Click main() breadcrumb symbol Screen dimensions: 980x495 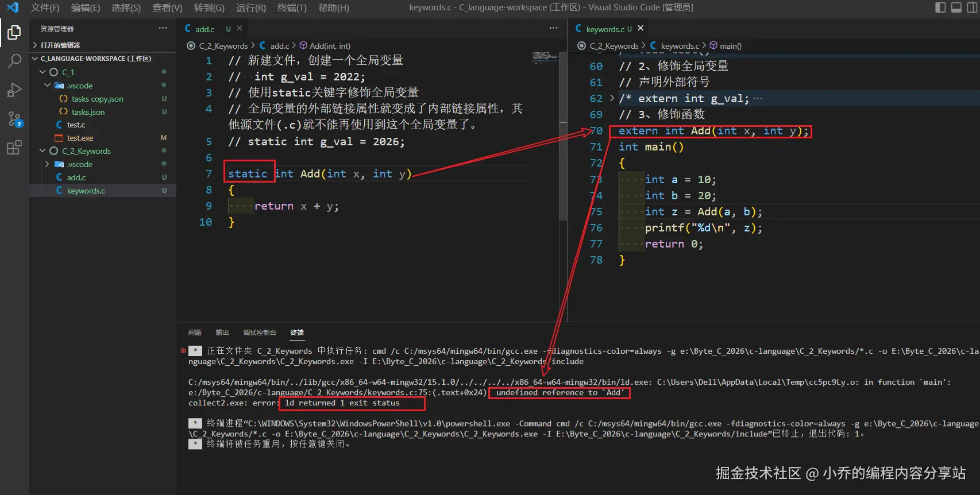point(731,46)
